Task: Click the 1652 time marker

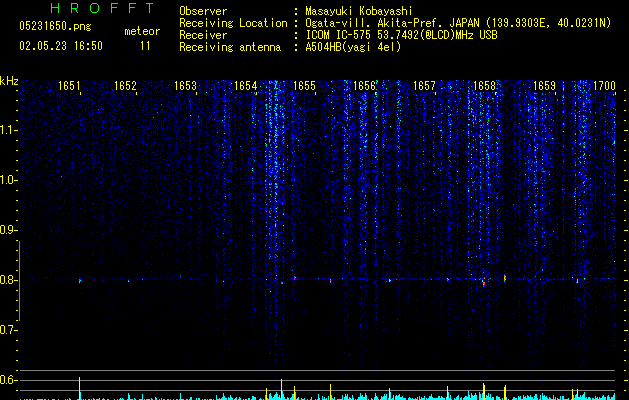Action: 126,86
